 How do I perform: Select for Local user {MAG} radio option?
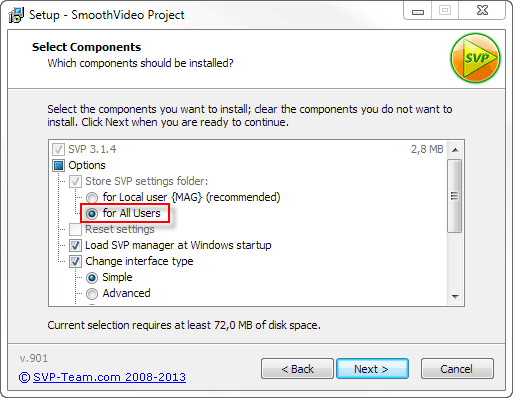tap(92, 197)
